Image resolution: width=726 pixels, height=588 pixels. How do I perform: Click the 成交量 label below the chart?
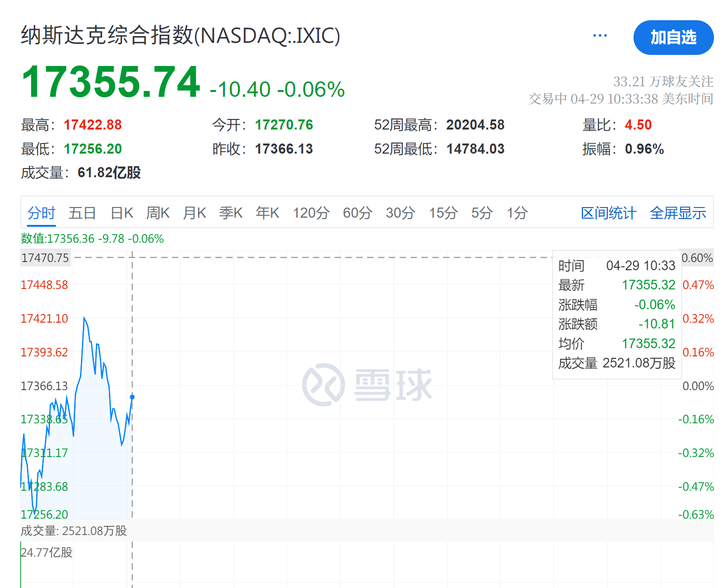coord(74,531)
